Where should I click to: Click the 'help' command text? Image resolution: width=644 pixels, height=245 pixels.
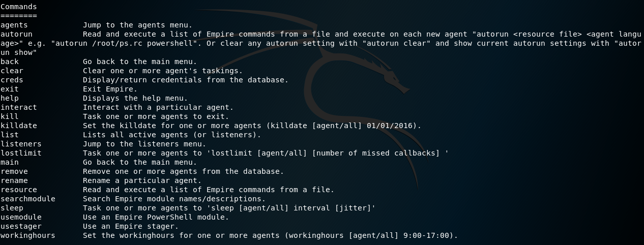click(x=10, y=98)
